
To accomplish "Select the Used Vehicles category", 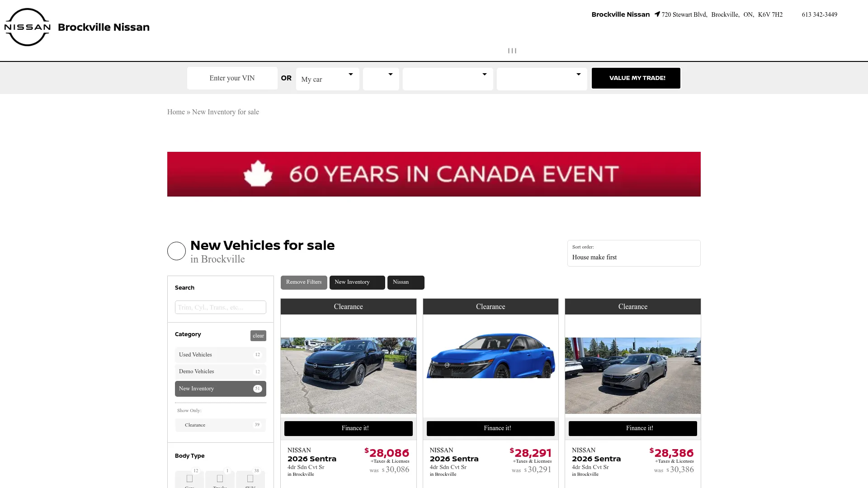I will tap(221, 355).
